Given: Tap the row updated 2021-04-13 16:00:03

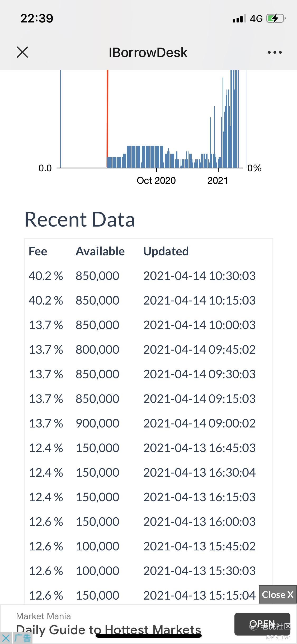Looking at the screenshot, I should pos(148,522).
